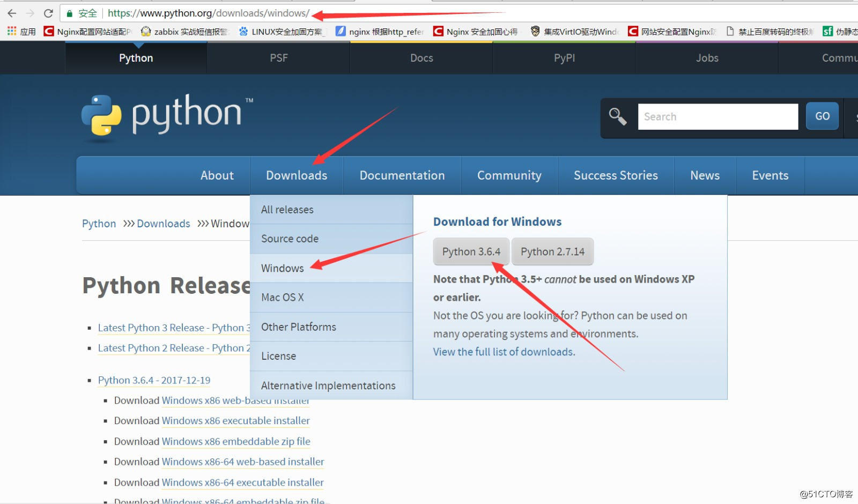Open the 网站安全配置Nginx bookmark
Image resolution: width=858 pixels, height=504 pixels.
pyautogui.click(x=672, y=32)
